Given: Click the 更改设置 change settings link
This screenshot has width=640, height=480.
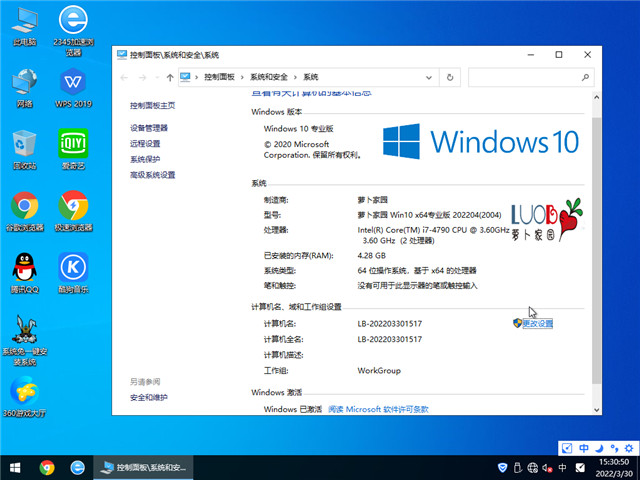Looking at the screenshot, I should coord(538,323).
